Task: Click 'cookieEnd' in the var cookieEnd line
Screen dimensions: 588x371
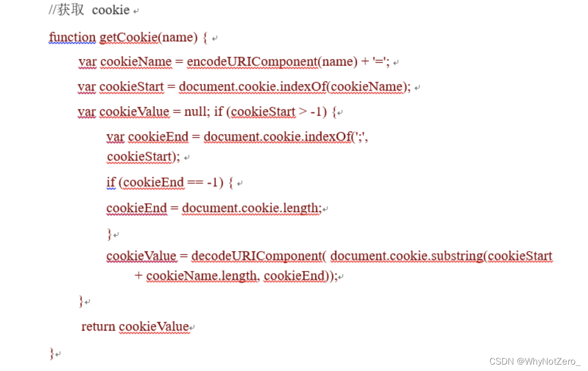Action: click(158, 137)
